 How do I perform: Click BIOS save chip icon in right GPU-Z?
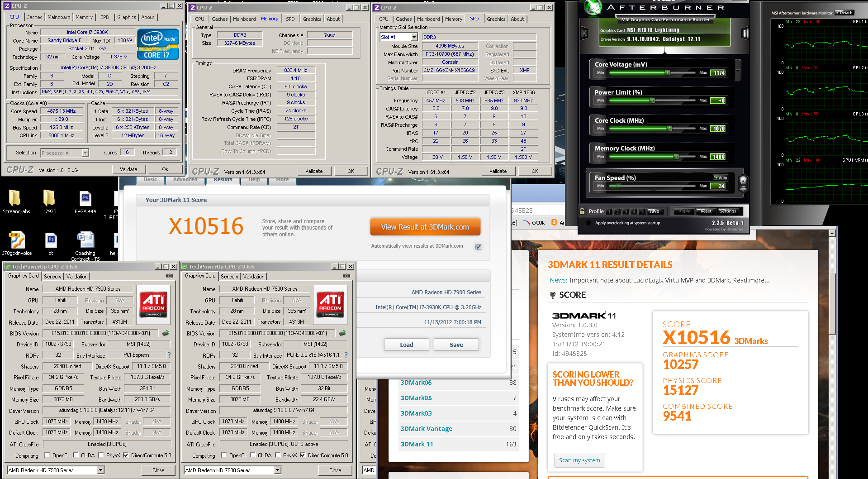342,333
